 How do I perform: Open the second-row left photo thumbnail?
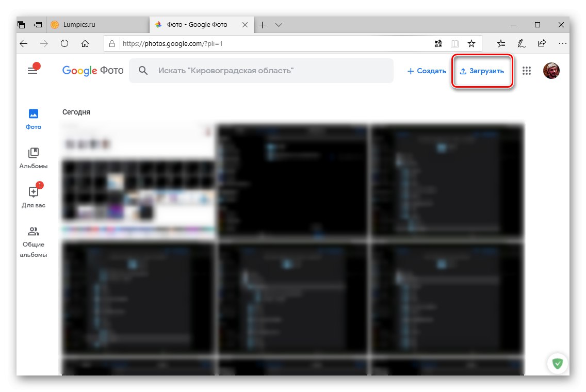click(138, 298)
